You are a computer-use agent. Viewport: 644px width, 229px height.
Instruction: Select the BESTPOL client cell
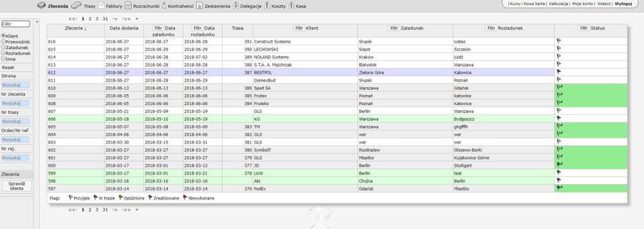point(305,72)
